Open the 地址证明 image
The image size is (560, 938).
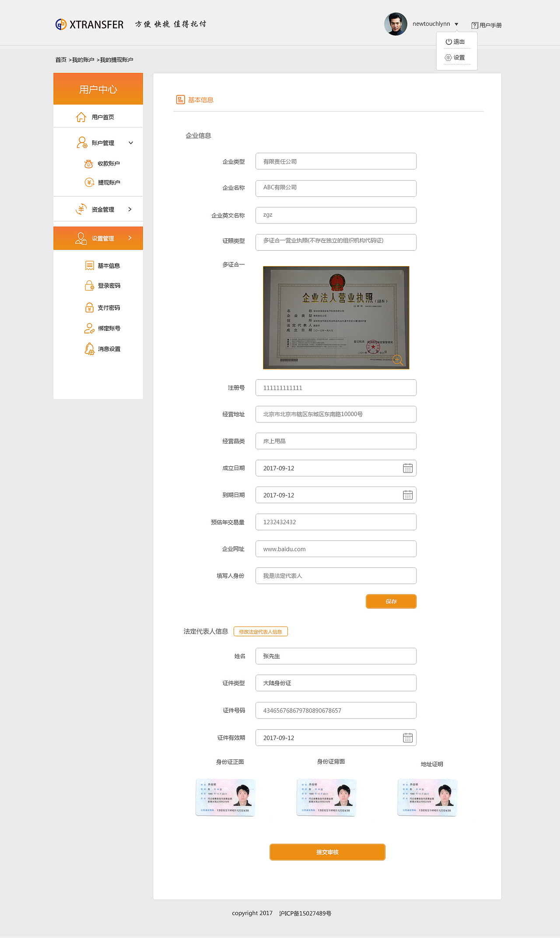(x=427, y=798)
